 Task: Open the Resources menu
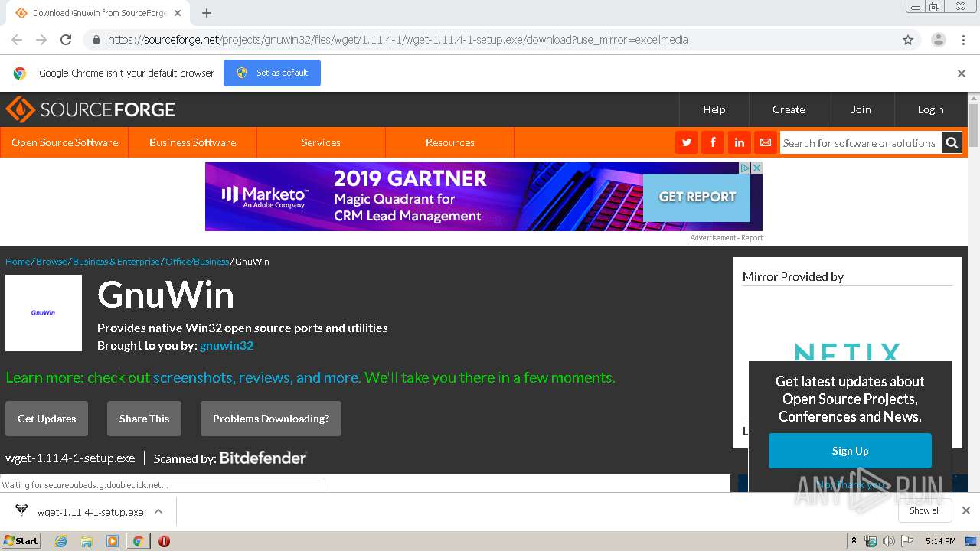450,142
